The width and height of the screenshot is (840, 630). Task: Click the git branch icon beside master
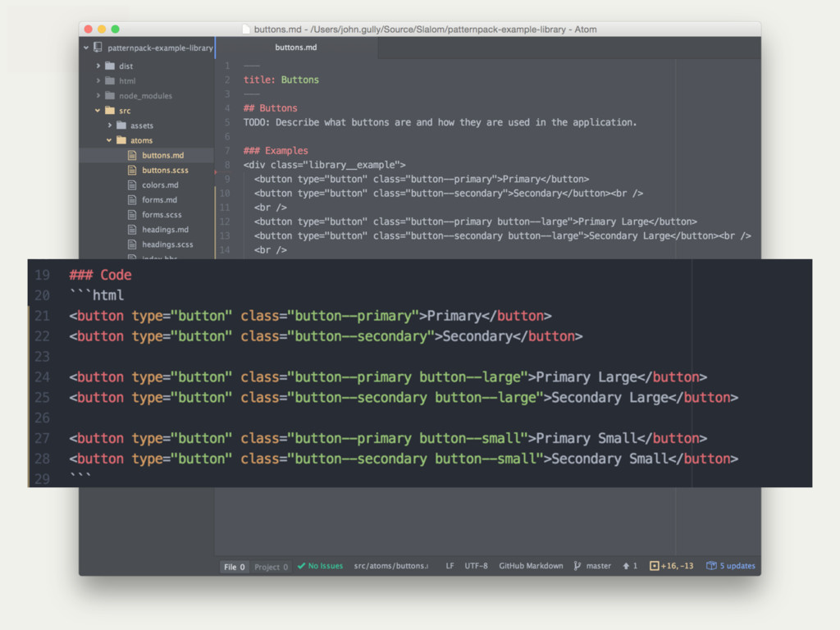tap(577, 566)
